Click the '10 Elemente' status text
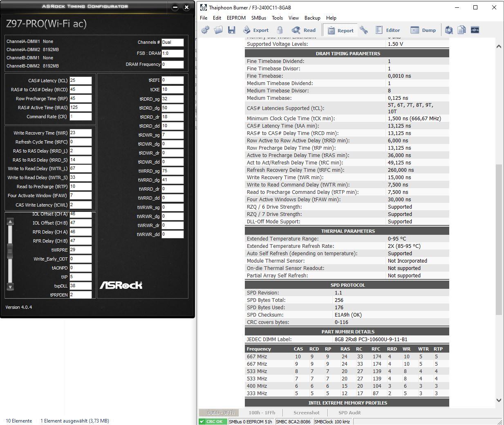The height and width of the screenshot is (425, 504). pyautogui.click(x=19, y=421)
